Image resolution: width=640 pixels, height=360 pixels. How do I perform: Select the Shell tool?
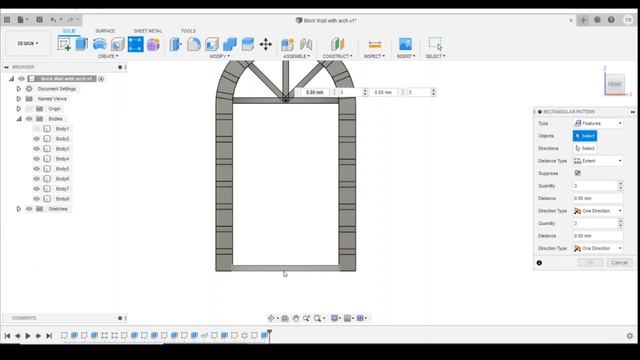click(212, 44)
